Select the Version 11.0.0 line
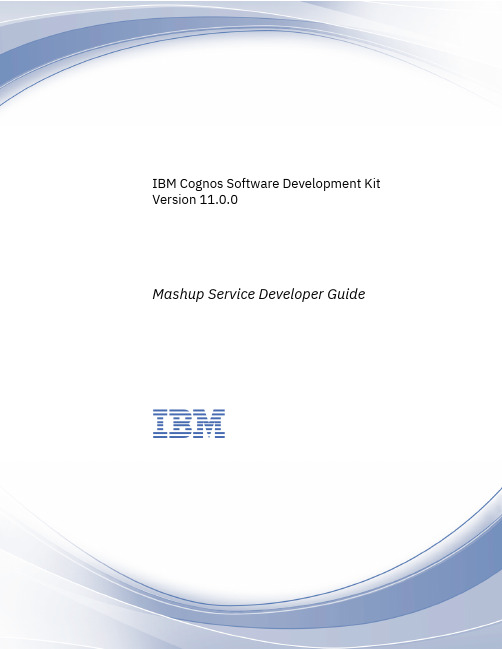502x649 pixels. [x=195, y=200]
